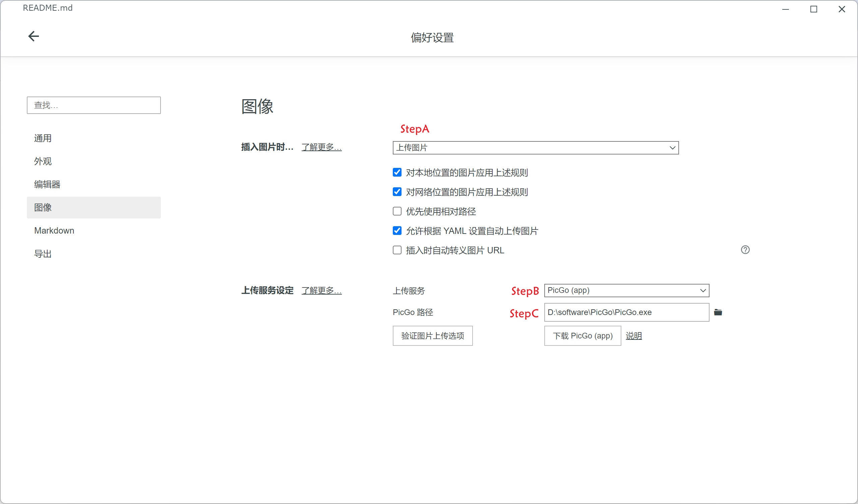
Task: Select Markdown settings category
Action: (x=94, y=231)
